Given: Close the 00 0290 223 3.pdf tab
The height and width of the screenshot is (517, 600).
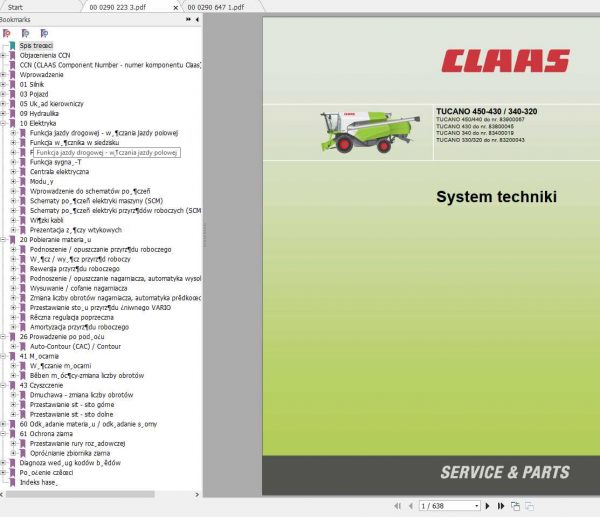Looking at the screenshot, I should [175, 7].
